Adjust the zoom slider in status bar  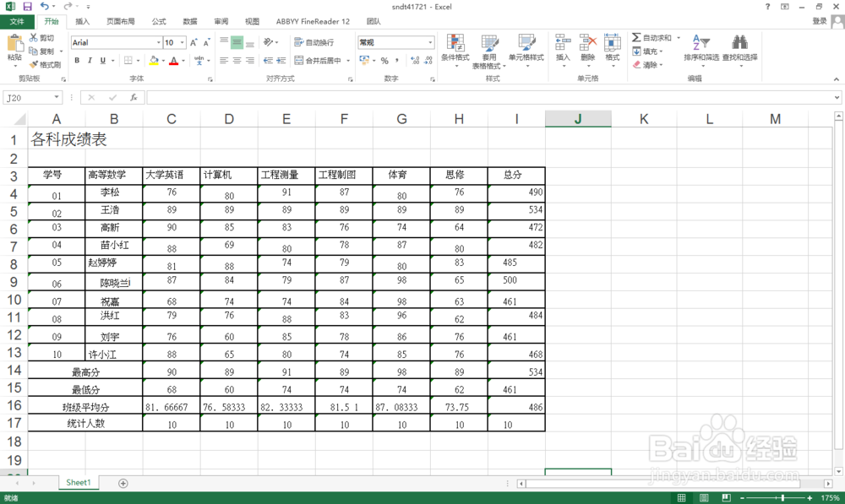(x=782, y=498)
